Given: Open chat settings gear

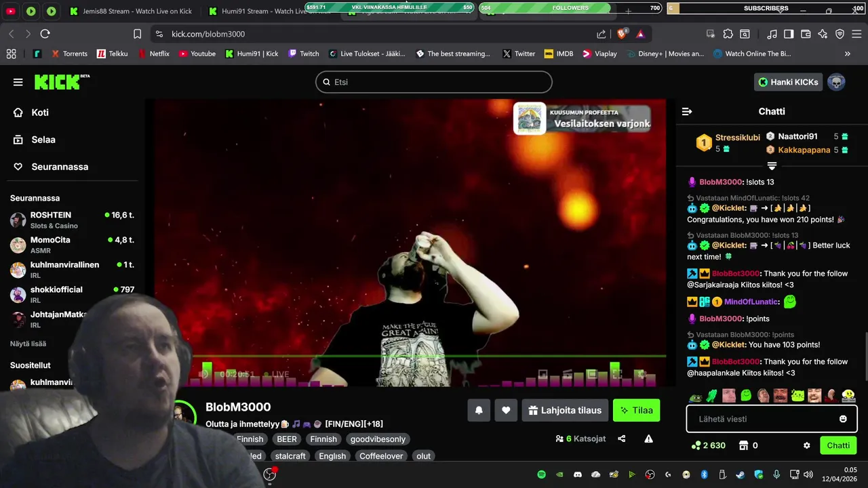Looking at the screenshot, I should pos(806,445).
